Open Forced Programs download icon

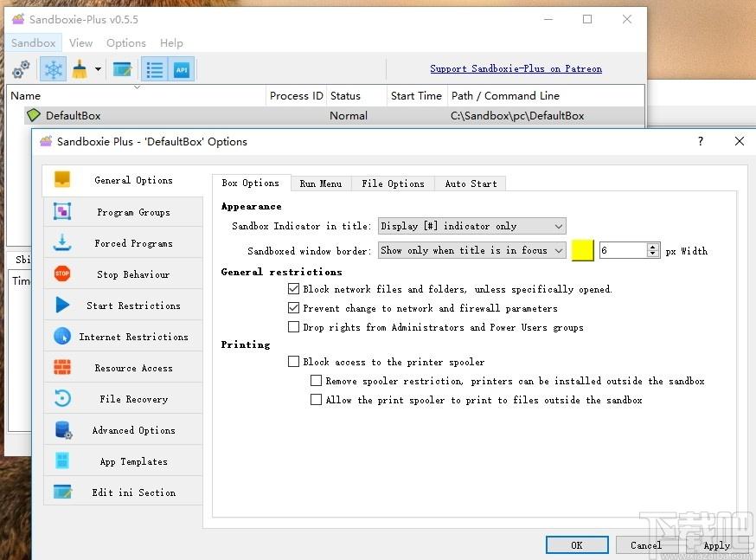coord(62,242)
